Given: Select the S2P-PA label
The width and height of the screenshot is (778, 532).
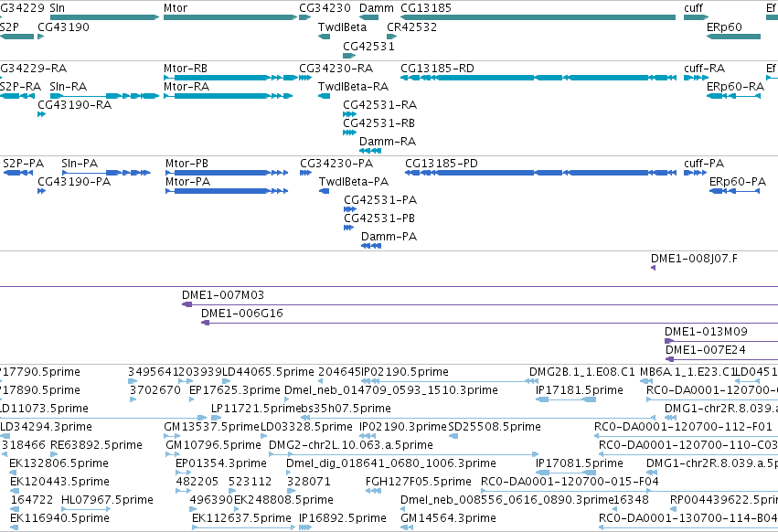Looking at the screenshot, I should tap(24, 164).
